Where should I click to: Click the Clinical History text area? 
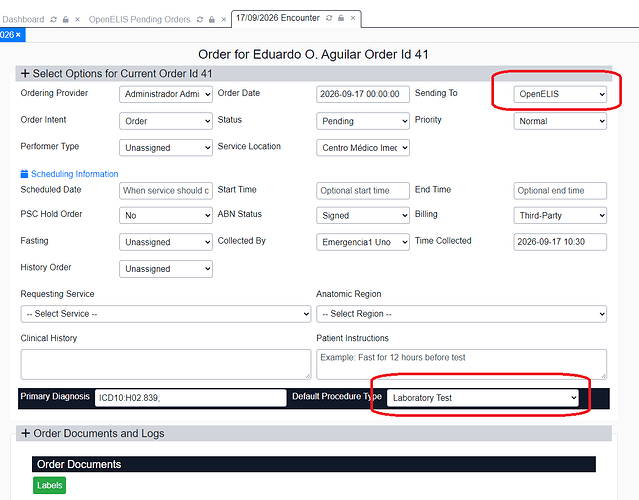(166, 364)
